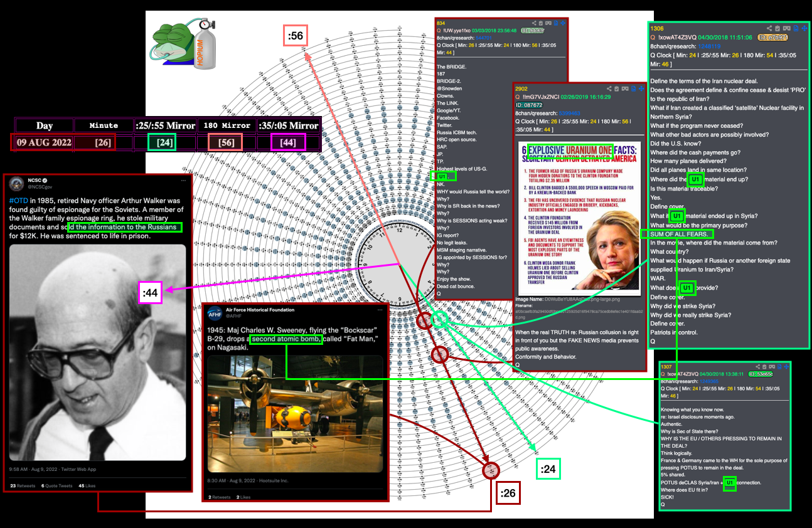The image size is (812, 528).
Task: Open post number 1306 link
Action: (x=657, y=28)
